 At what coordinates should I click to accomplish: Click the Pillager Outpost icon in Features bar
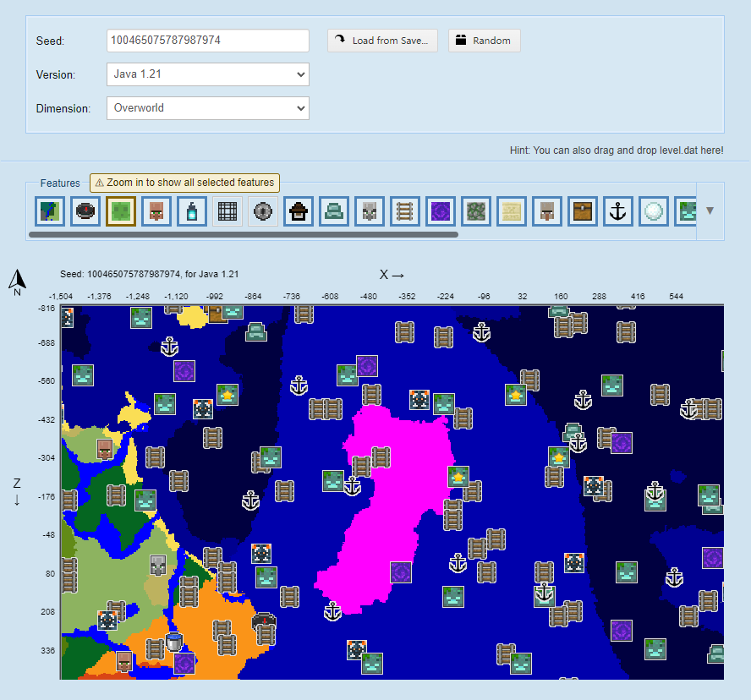369,211
